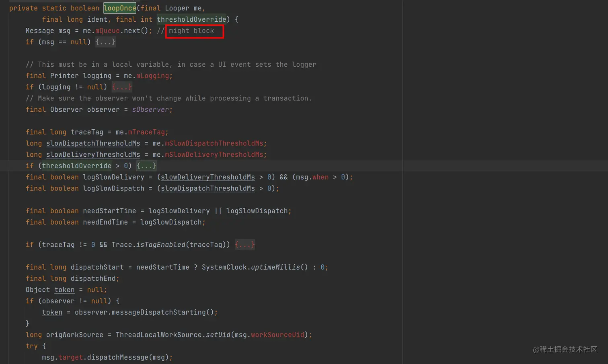Click mQueue in the msg assignment line
Viewport: 608px width, 364px height.
click(x=107, y=31)
